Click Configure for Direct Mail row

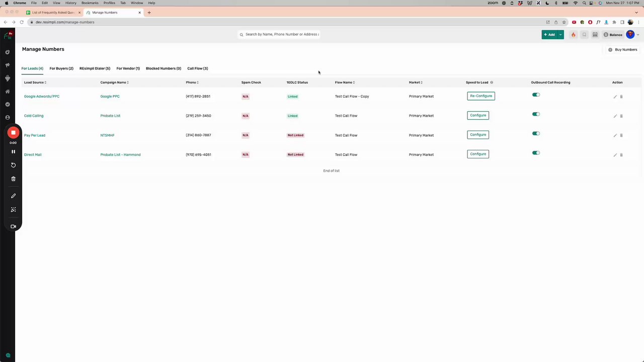(478, 154)
